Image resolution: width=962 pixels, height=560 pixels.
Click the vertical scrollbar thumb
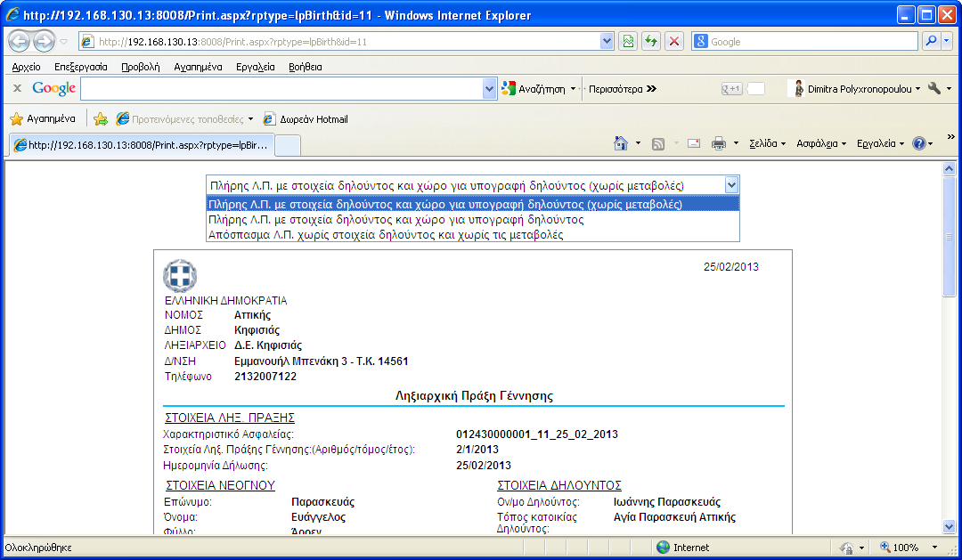tap(950, 236)
